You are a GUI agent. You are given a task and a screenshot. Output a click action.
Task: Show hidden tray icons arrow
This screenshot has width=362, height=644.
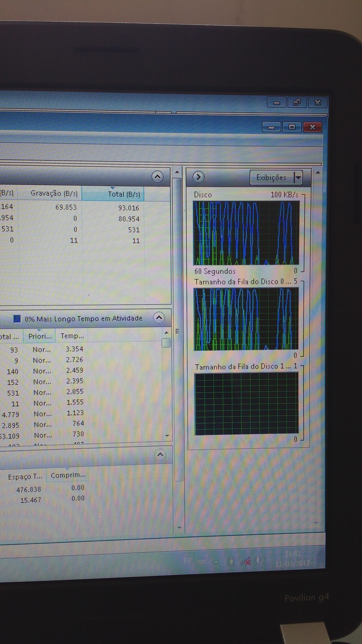[216, 562]
